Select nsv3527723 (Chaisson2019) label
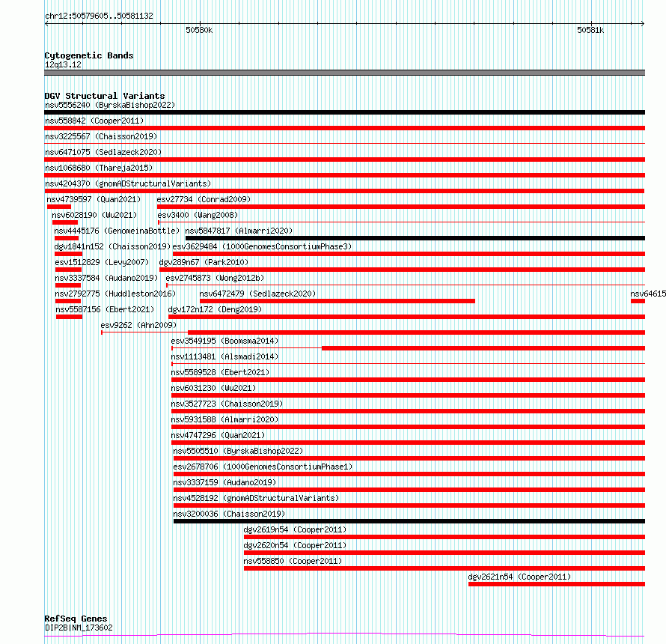Image resolution: width=666 pixels, height=644 pixels. pos(227,404)
